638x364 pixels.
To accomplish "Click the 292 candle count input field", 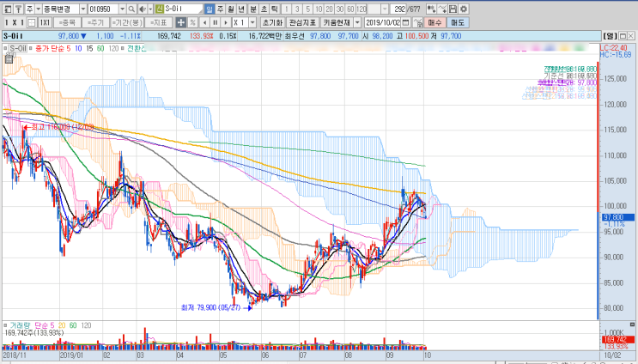I will (398, 9).
